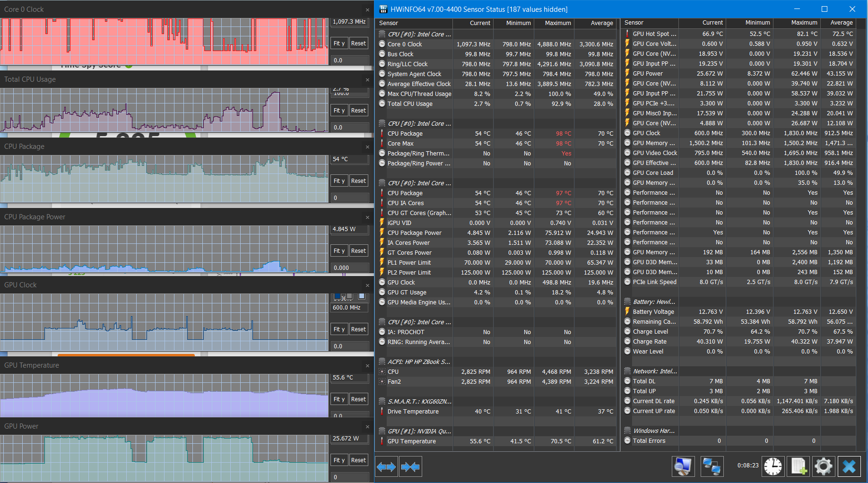Click chip icon of top CPU [#0] group header
Viewport: 868px width, 483px height.
tap(382, 34)
